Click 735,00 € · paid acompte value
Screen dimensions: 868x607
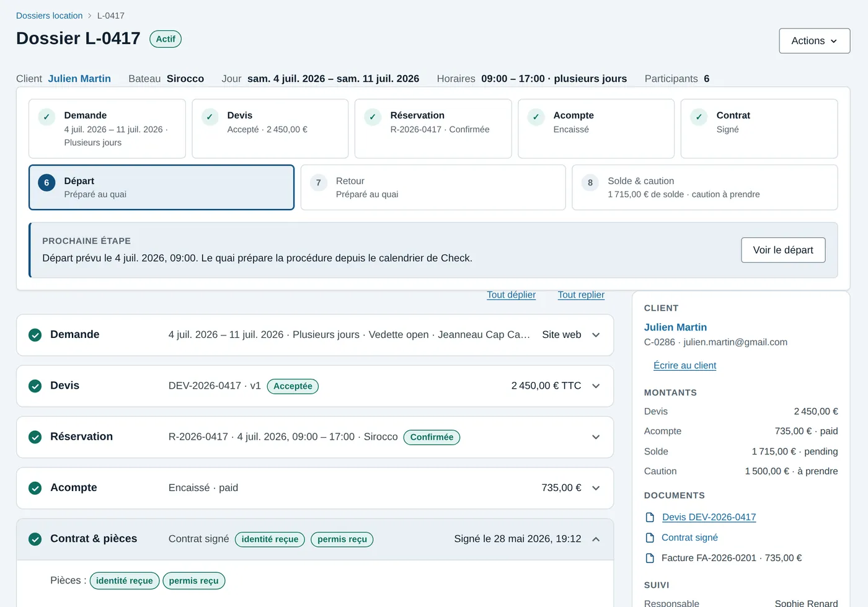tap(806, 431)
